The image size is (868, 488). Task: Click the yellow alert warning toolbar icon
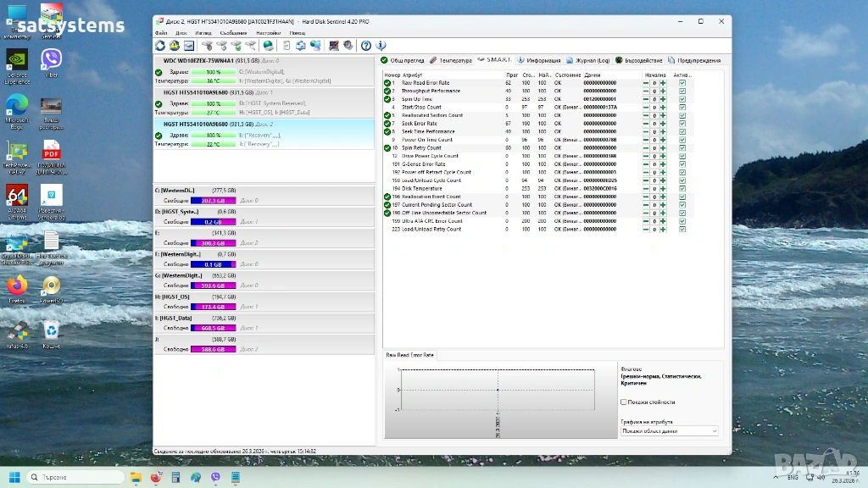tap(174, 46)
